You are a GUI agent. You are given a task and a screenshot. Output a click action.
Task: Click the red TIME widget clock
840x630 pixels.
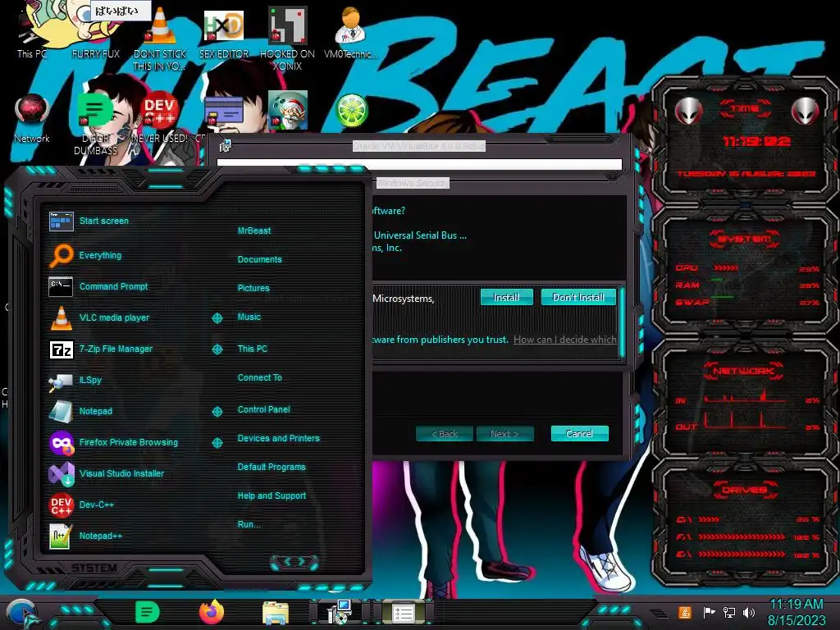click(x=756, y=142)
